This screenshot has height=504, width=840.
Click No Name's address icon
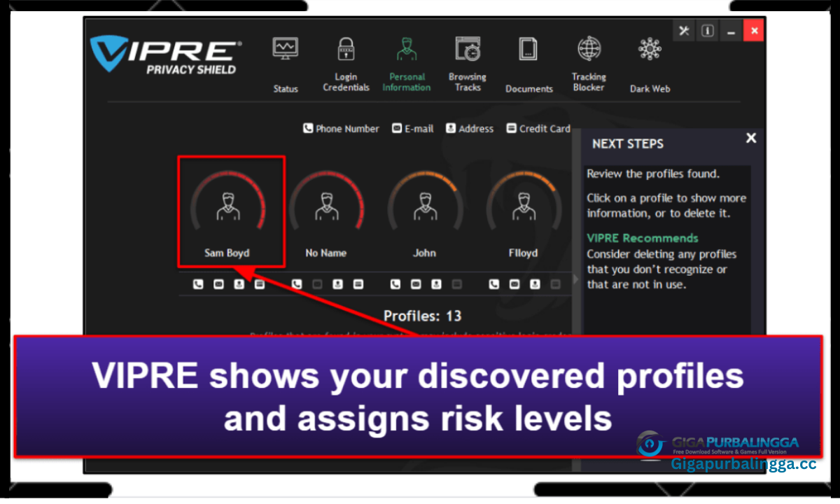(337, 284)
